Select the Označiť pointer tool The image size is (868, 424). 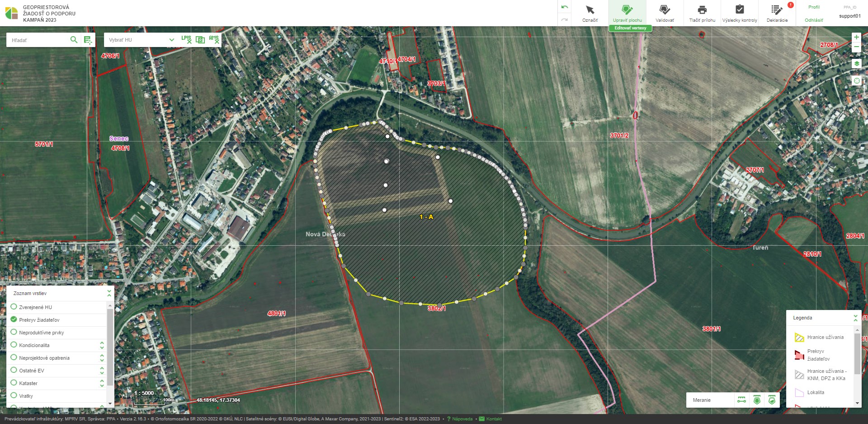click(590, 13)
